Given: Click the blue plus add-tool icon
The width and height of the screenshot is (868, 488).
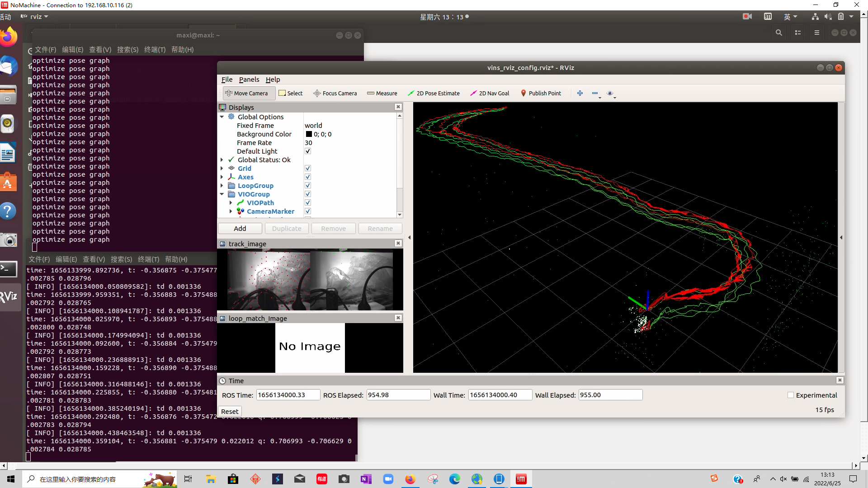Looking at the screenshot, I should [x=580, y=93].
